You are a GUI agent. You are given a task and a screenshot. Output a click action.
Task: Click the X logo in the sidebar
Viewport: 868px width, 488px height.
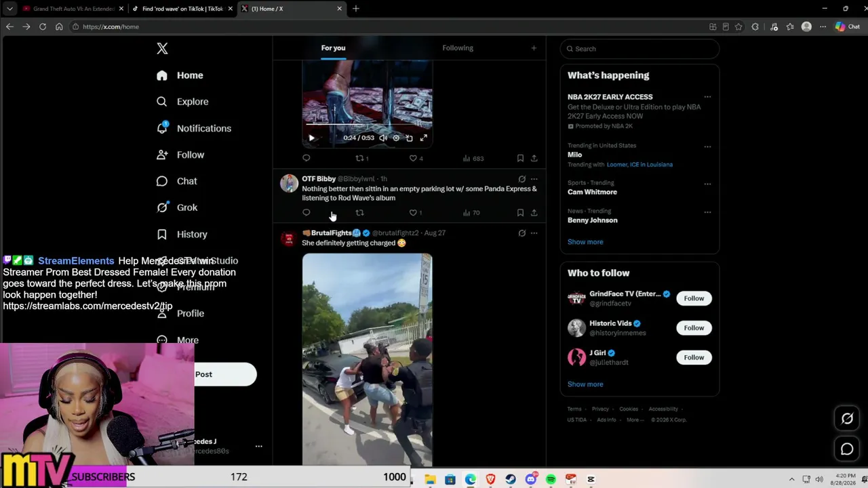coord(162,48)
